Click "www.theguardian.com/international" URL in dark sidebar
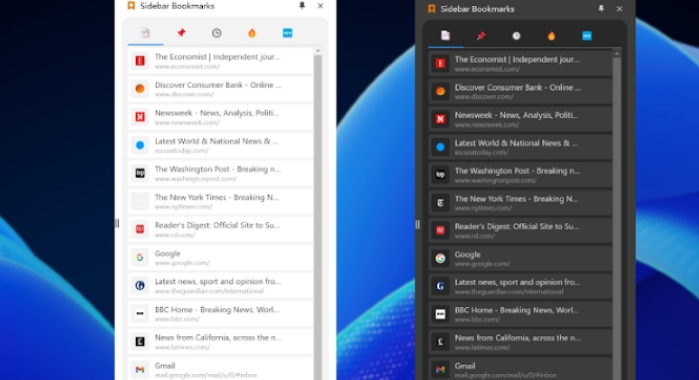Screen dimensions: 699x380 509,292
